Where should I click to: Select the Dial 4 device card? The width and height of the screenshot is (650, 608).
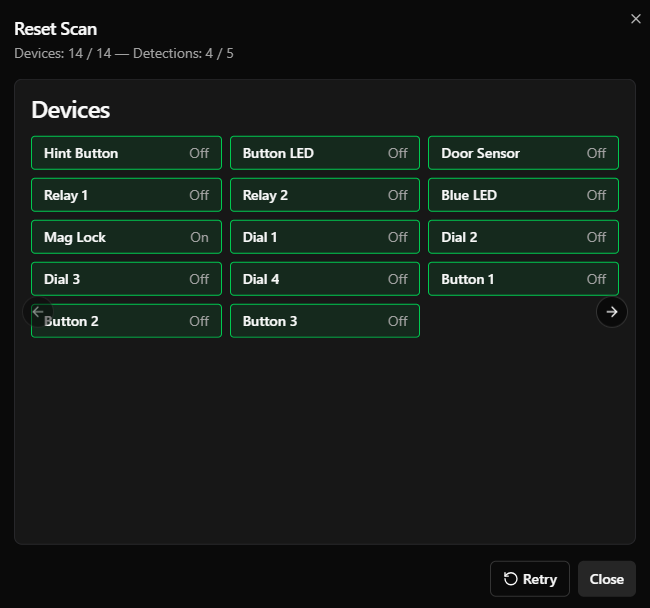tap(325, 279)
